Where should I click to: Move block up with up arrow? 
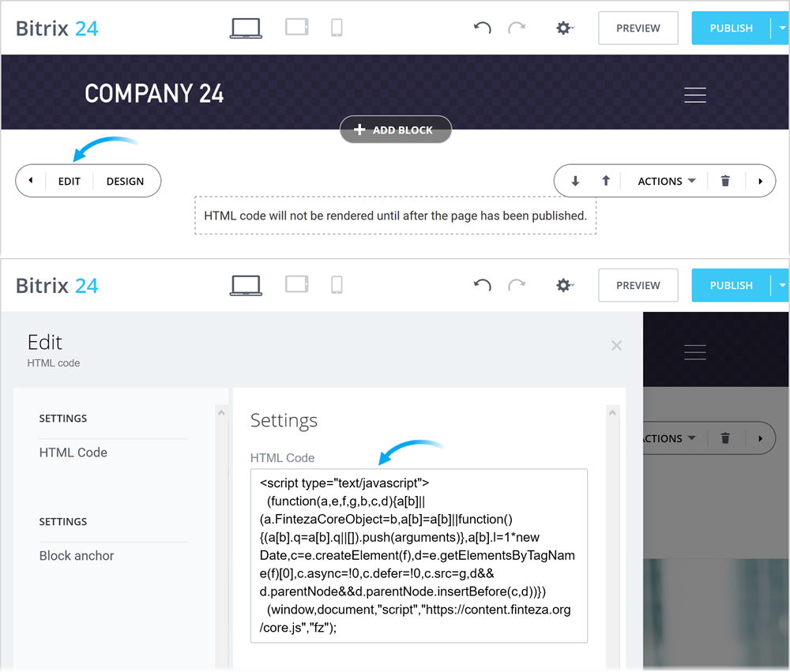click(606, 181)
